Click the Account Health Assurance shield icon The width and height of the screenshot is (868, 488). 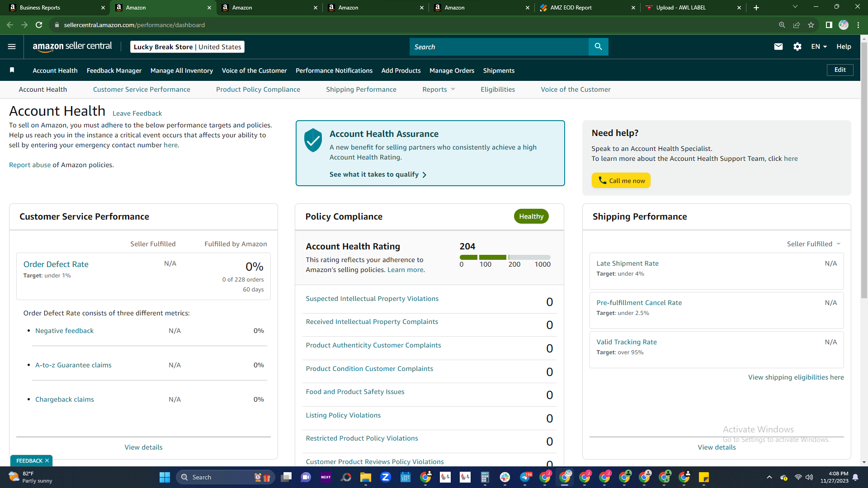point(313,140)
